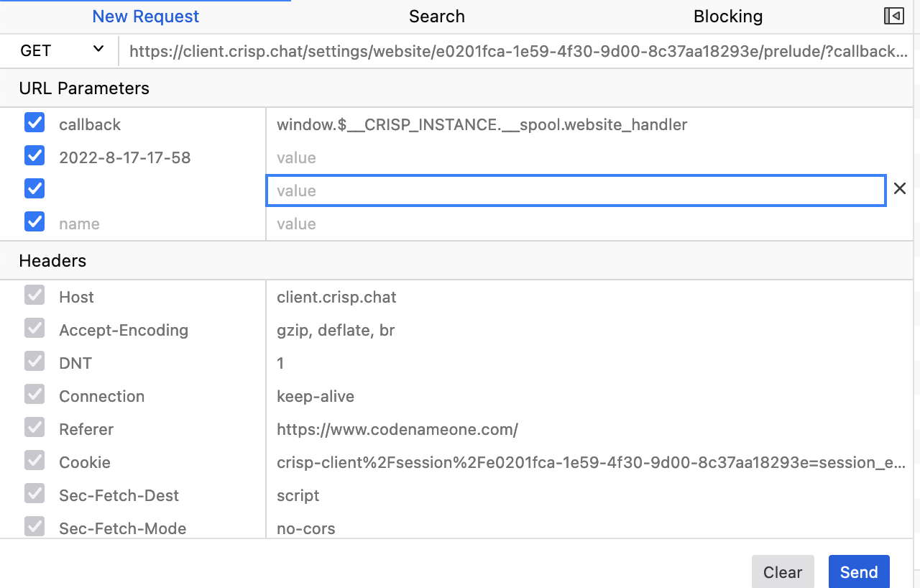Image resolution: width=920 pixels, height=588 pixels.
Task: Disable the 2022-8-17-17-58 parameter
Action: click(x=34, y=155)
